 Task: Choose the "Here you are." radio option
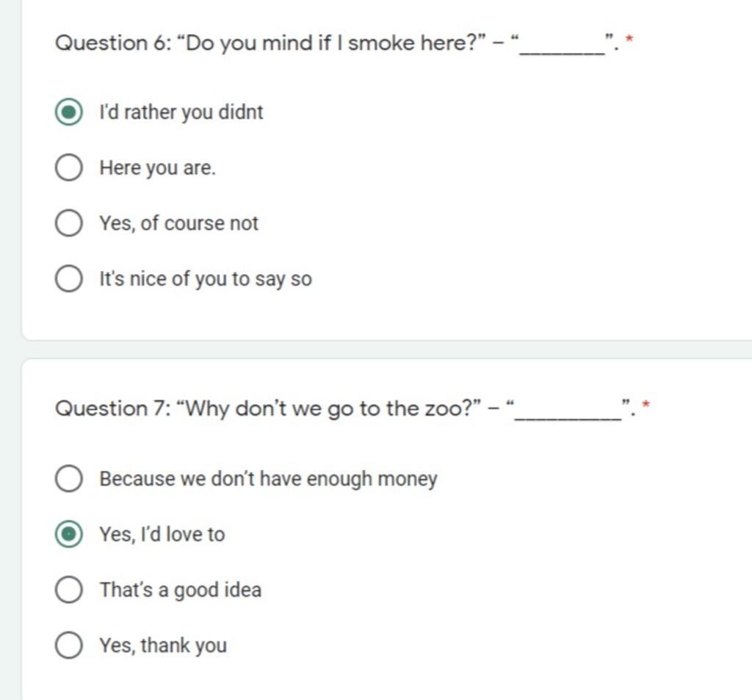pyautogui.click(x=68, y=167)
